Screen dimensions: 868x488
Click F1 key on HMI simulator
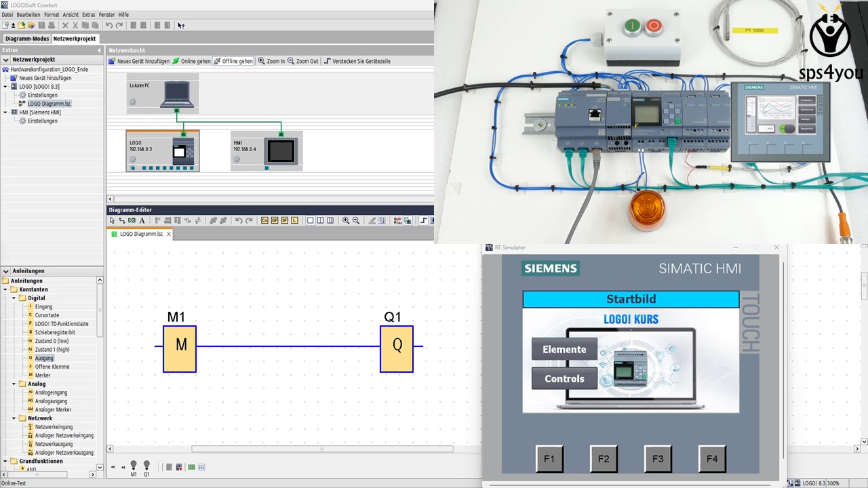[549, 459]
